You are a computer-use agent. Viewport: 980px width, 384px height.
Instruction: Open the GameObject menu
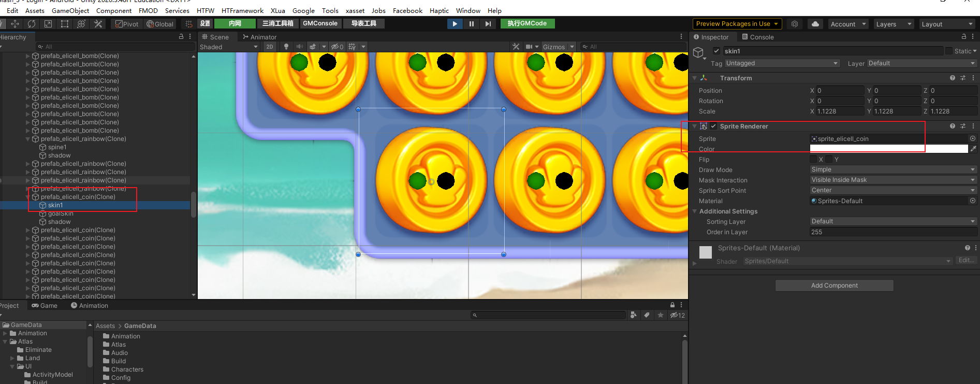(x=70, y=10)
